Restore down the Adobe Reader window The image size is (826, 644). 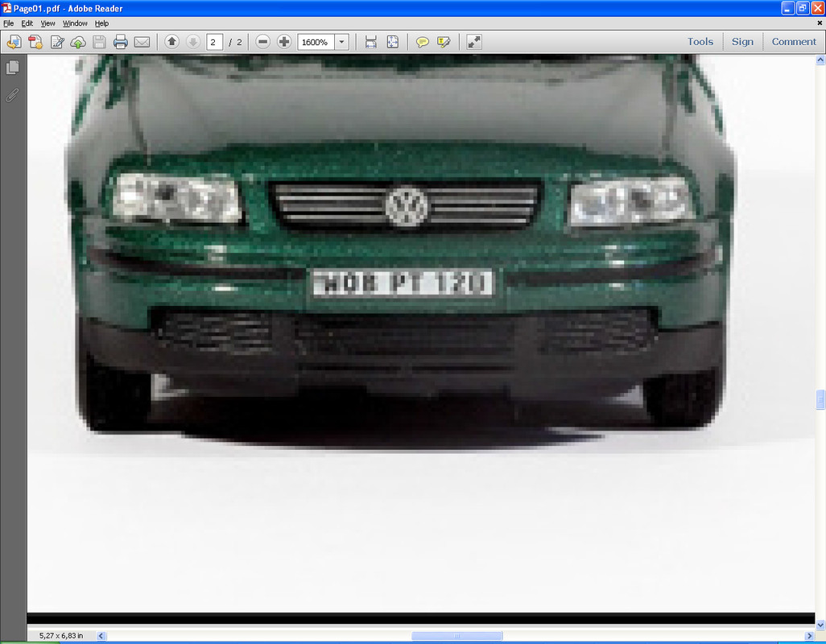[803, 8]
